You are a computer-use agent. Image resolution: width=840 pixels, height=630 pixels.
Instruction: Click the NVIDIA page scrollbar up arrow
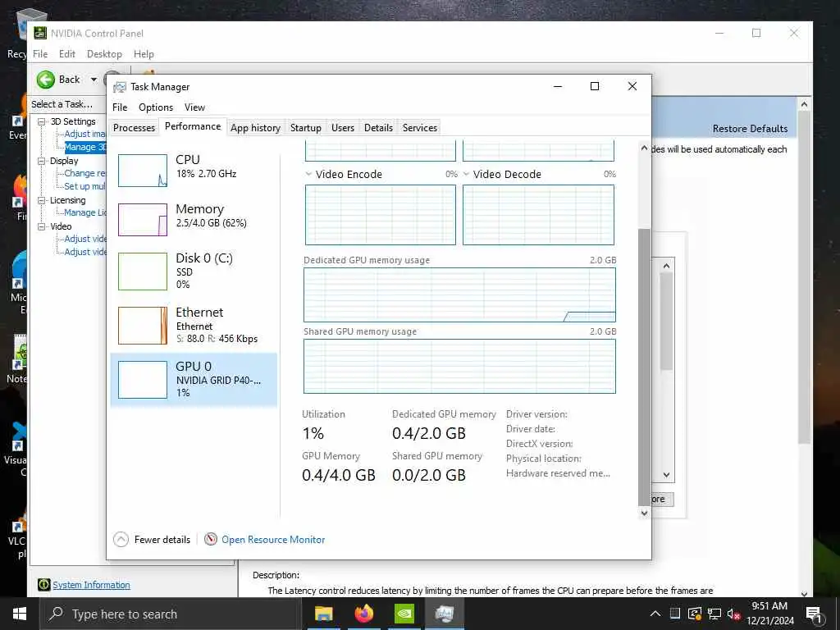point(804,104)
